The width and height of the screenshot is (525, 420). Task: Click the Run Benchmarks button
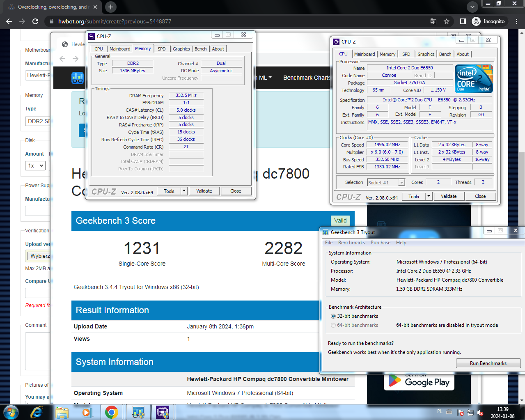pyautogui.click(x=488, y=363)
